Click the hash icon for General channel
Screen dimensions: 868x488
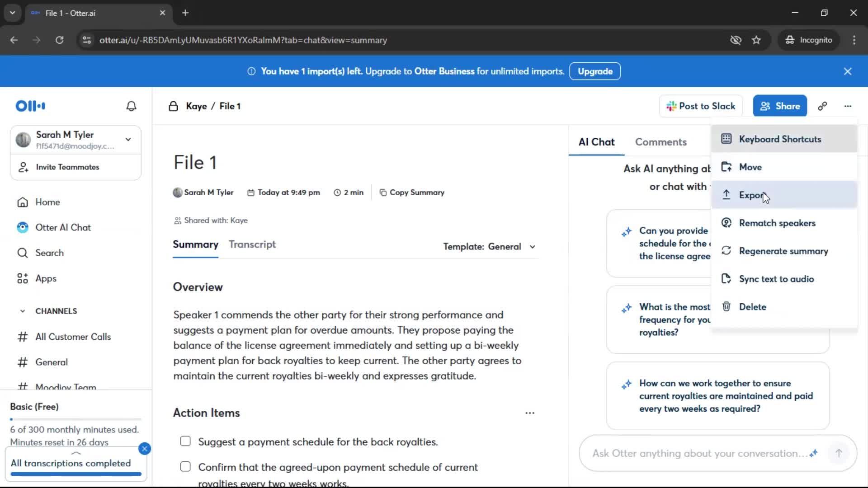23,362
